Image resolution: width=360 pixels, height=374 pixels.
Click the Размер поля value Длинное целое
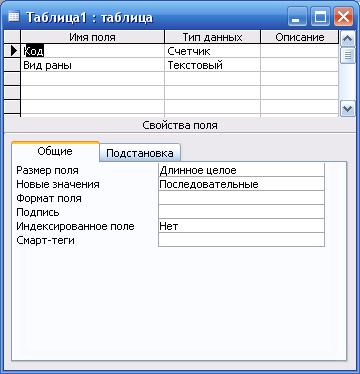click(241, 170)
